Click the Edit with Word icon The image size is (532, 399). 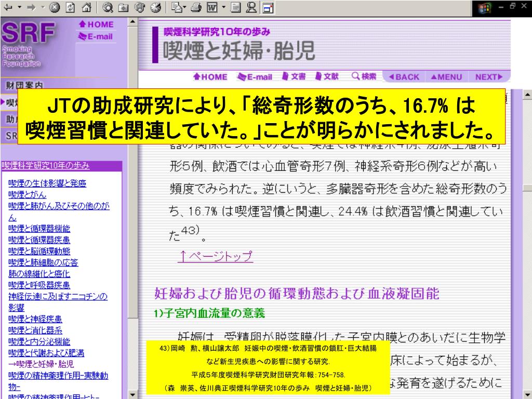[212, 7]
